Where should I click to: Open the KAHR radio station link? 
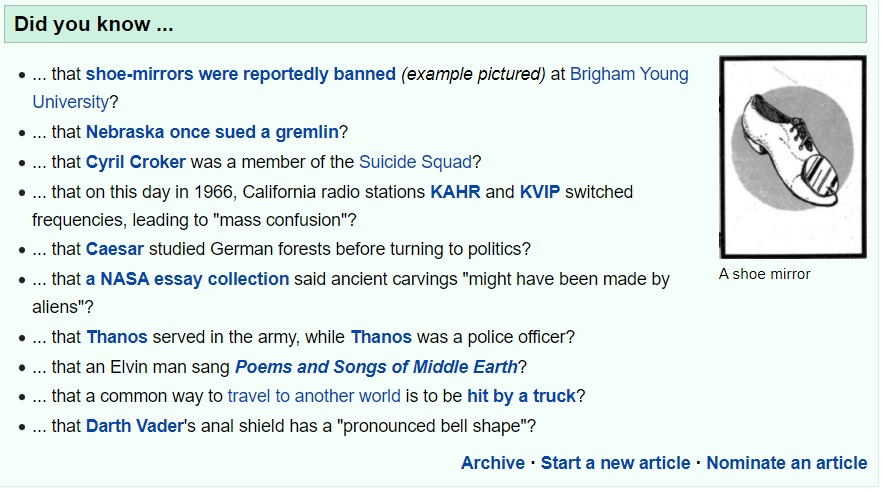pyautogui.click(x=455, y=191)
